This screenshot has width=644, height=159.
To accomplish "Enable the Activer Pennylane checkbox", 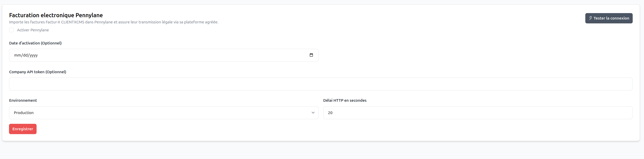I will click(x=11, y=30).
